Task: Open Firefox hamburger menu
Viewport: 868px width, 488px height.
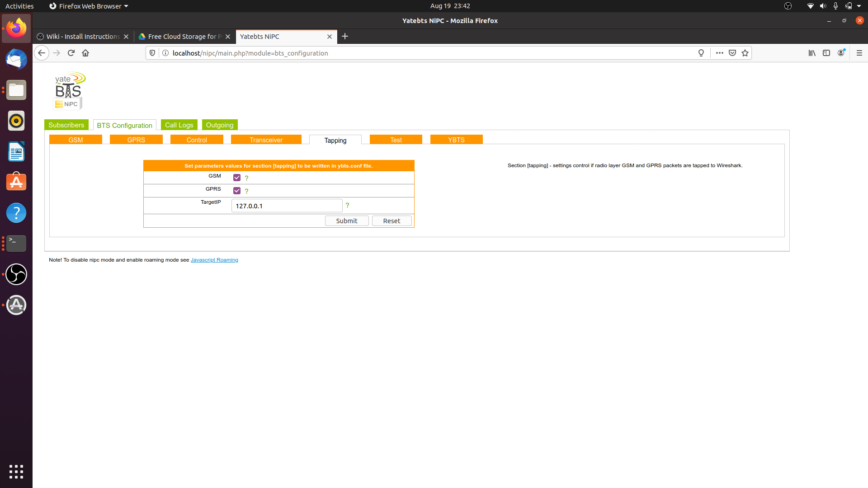Action: point(859,53)
